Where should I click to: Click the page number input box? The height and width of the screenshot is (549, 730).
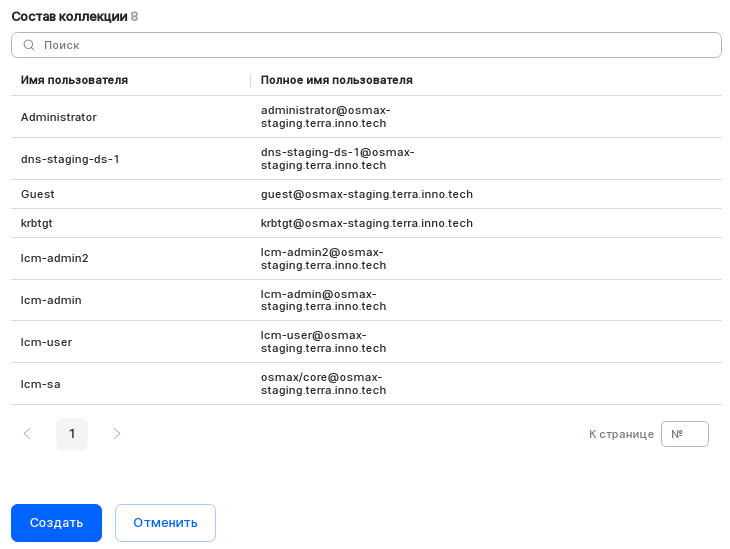[x=684, y=434]
